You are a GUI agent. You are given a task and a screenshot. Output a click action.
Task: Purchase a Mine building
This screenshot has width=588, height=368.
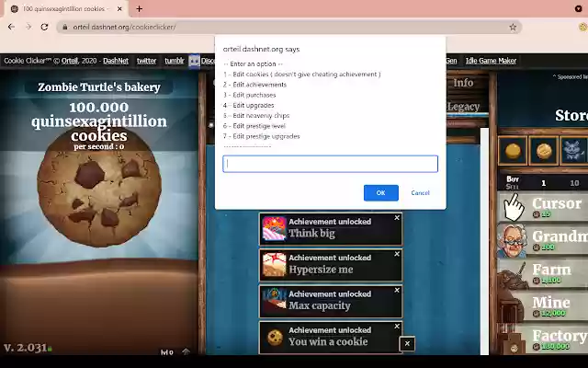pyautogui.click(x=543, y=306)
